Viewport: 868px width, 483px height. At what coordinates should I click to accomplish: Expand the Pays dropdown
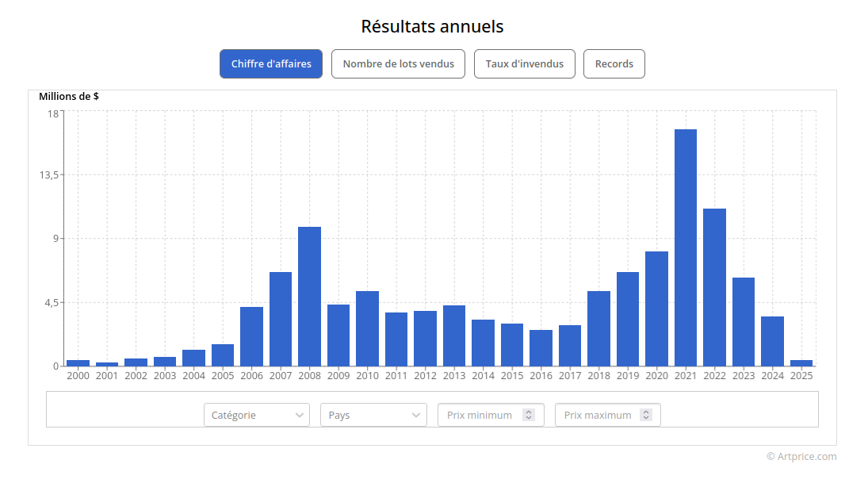373,415
